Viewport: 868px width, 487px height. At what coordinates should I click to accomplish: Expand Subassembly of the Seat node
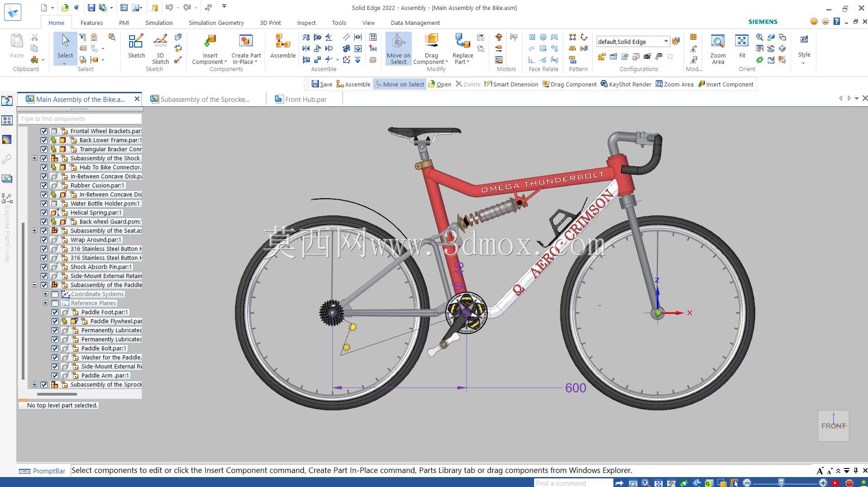pos(34,230)
